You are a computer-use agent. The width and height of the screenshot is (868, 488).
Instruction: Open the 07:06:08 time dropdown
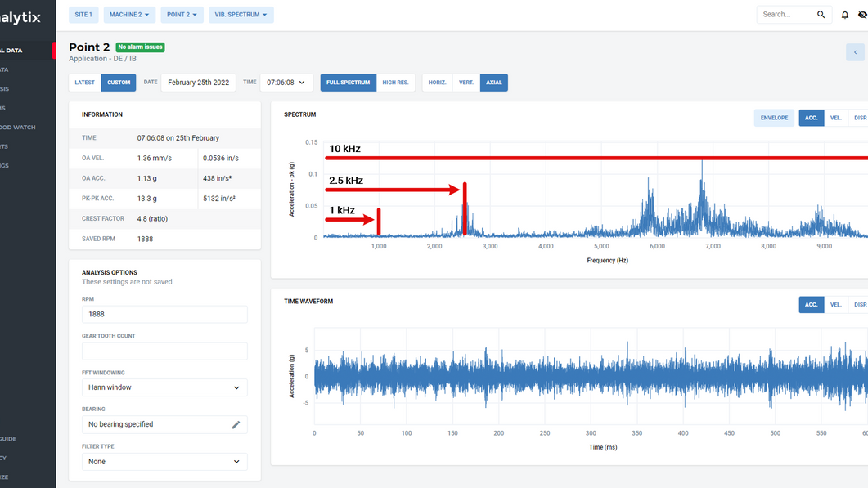286,82
